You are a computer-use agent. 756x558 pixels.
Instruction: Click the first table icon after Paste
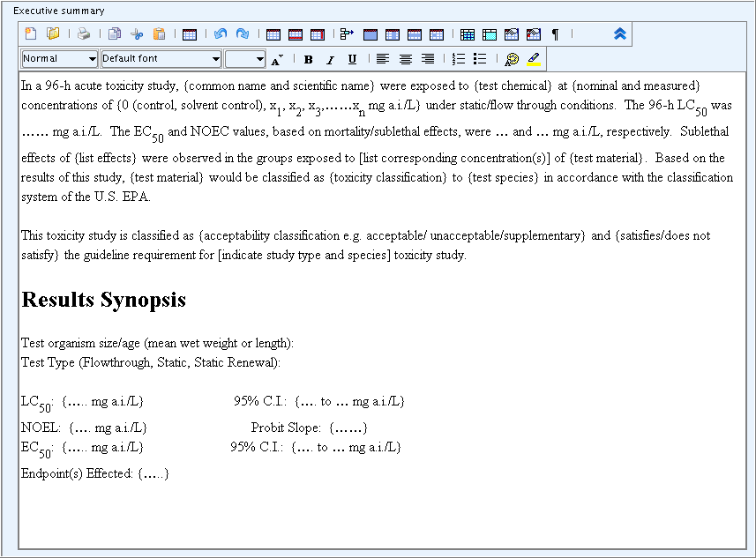[190, 34]
